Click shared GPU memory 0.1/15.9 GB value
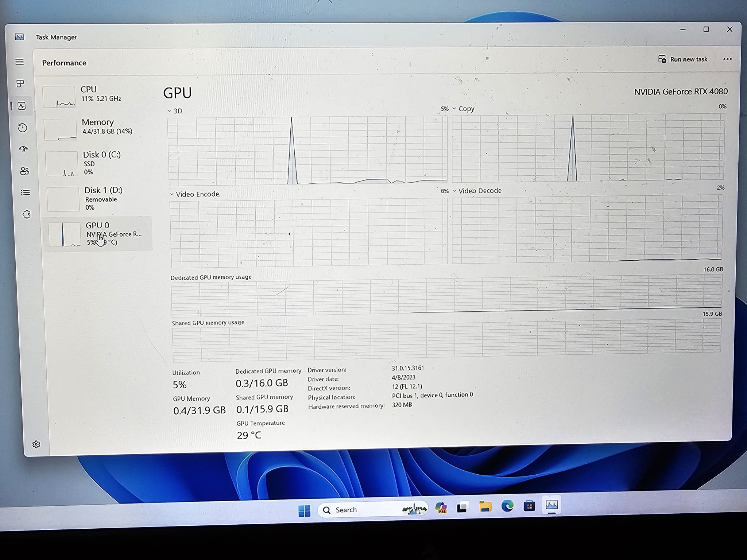This screenshot has width=747, height=560. click(262, 409)
